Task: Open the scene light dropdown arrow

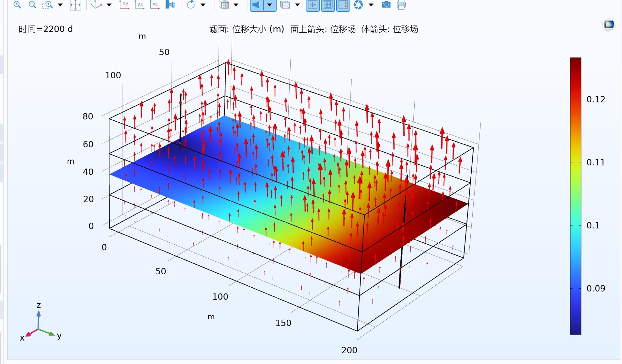Action: pyautogui.click(x=270, y=5)
